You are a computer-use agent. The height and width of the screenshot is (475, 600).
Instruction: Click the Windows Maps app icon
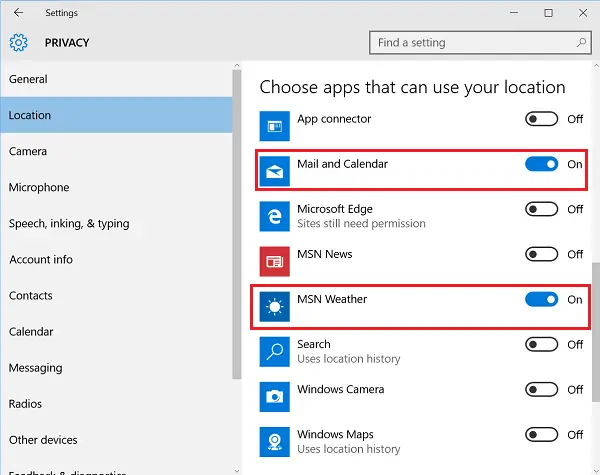click(274, 441)
